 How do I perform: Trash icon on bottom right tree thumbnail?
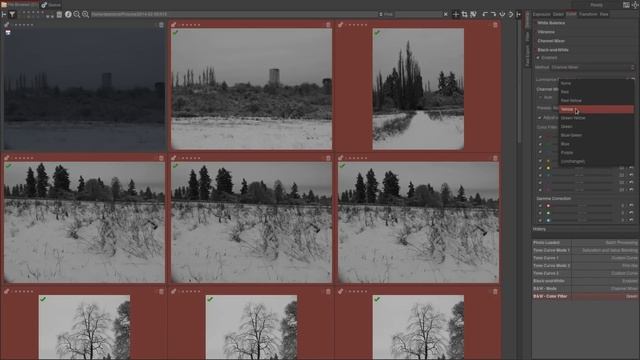(495, 291)
